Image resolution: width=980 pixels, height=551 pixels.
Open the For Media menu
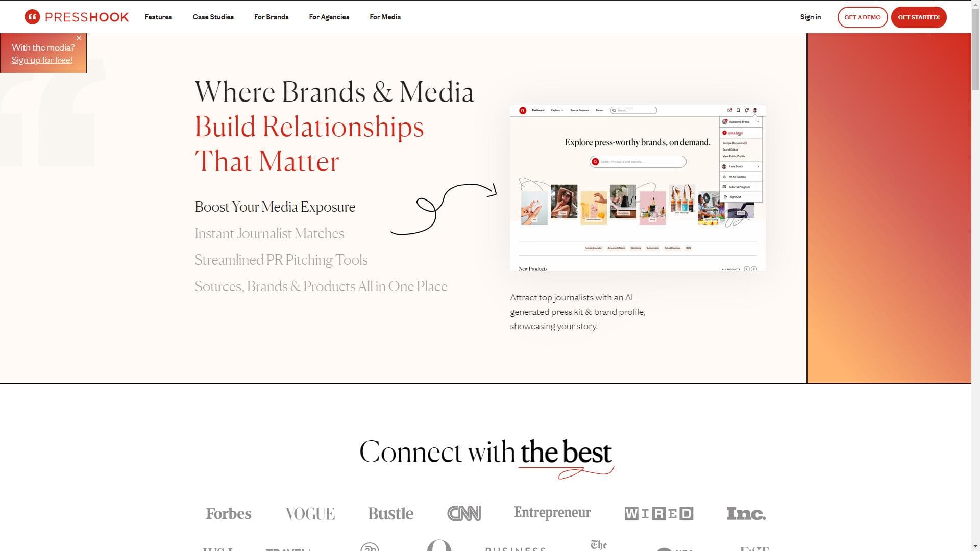(x=385, y=17)
